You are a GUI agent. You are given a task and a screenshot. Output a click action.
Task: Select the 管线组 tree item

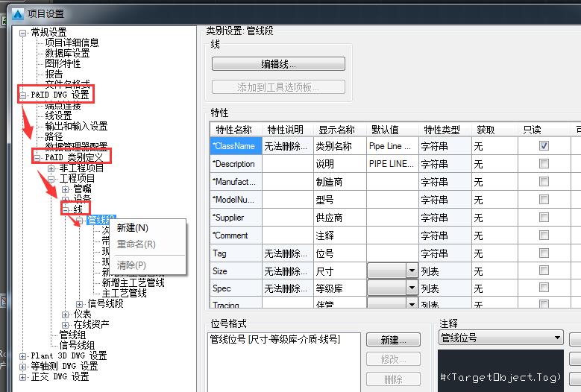(x=72, y=335)
